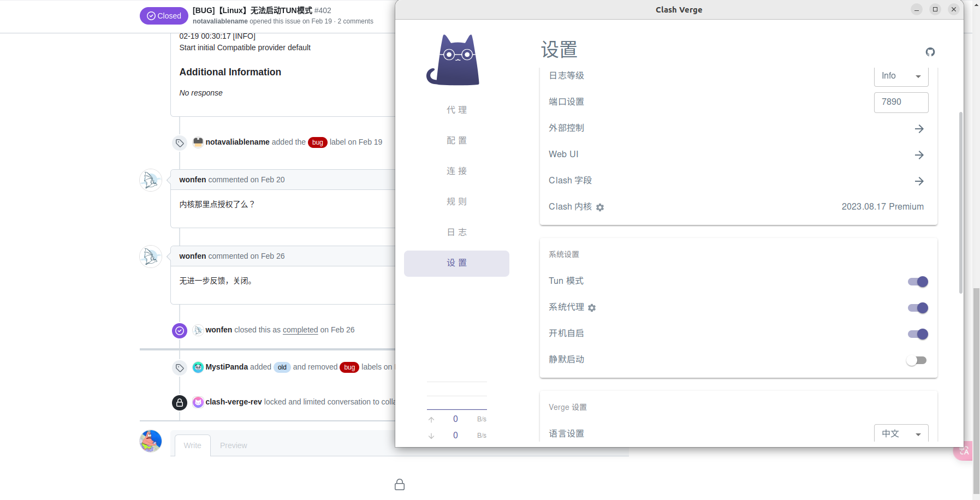Click wonfen's avatar on Feb 26 comment
This screenshot has width=980, height=500.
click(151, 257)
